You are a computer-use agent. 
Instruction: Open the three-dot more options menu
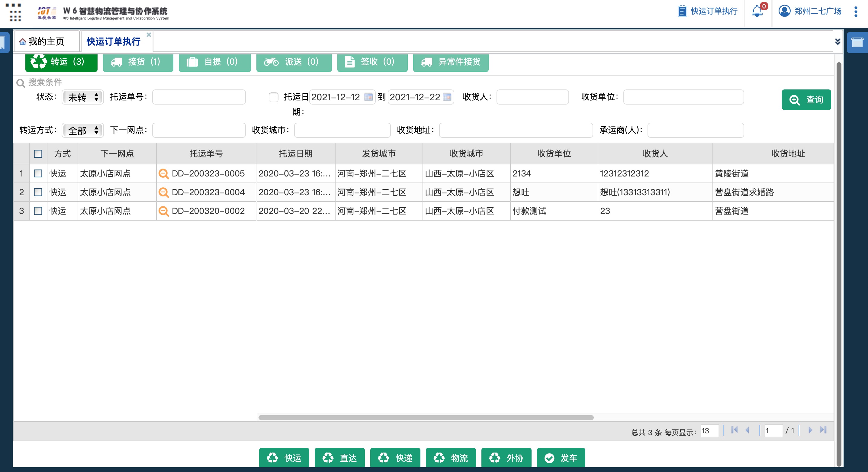856,12
